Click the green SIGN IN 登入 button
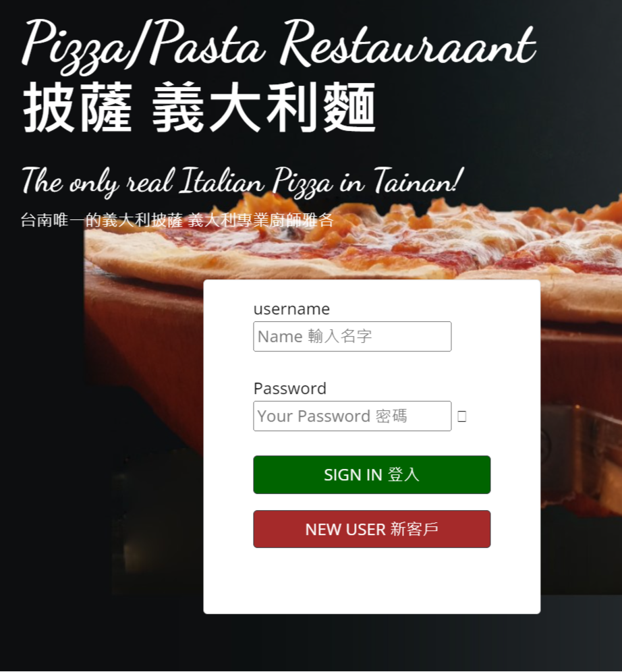622x672 pixels. tap(372, 475)
